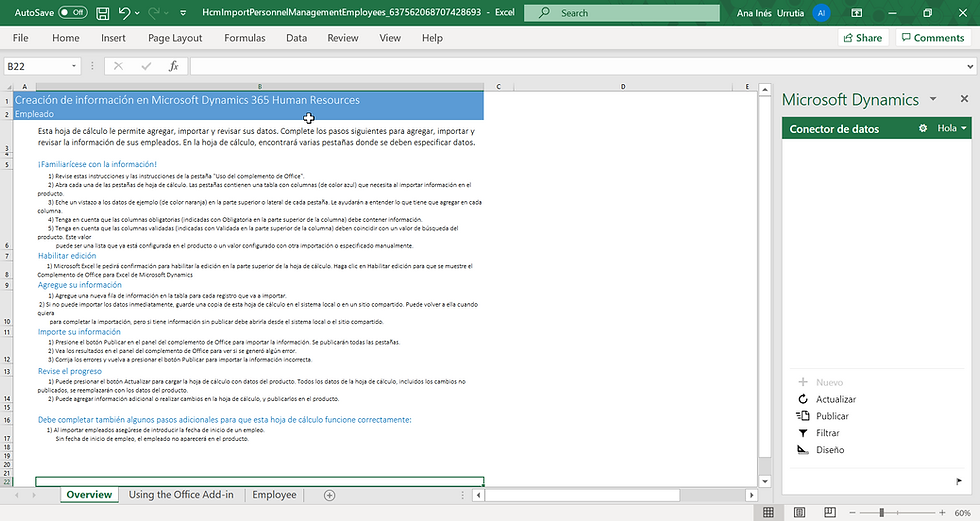Click the Save disk icon
Viewport: 980px width, 521px height.
coord(103,12)
